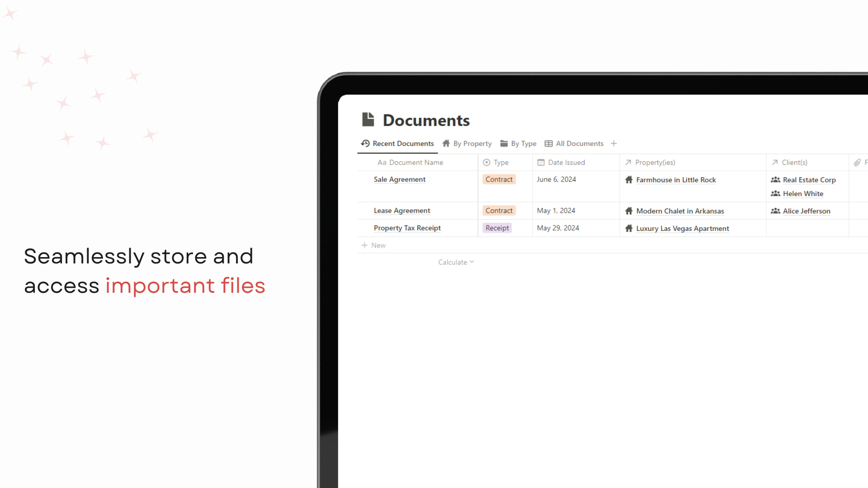
Task: Click house icon beside Farmhouse in Little Rock
Action: [x=629, y=180]
